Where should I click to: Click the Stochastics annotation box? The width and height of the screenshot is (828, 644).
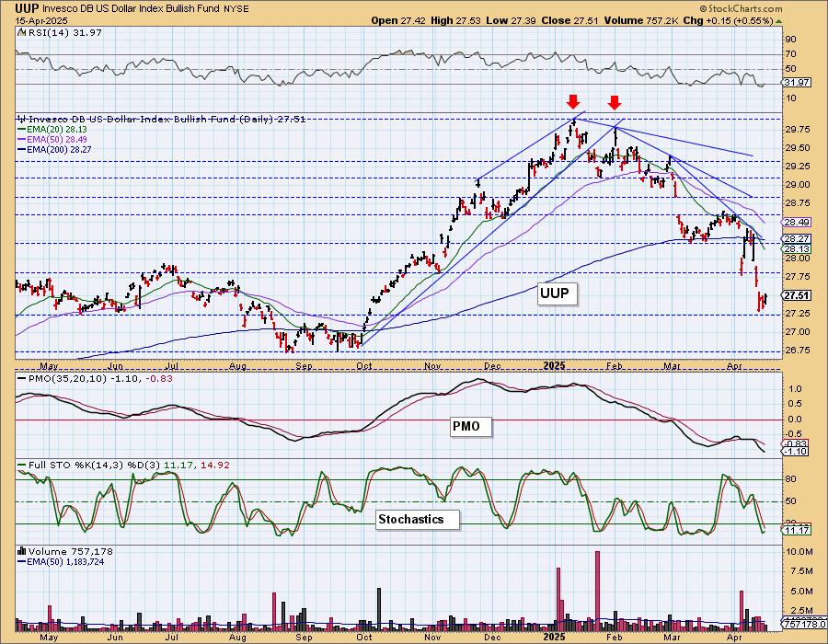click(418, 520)
